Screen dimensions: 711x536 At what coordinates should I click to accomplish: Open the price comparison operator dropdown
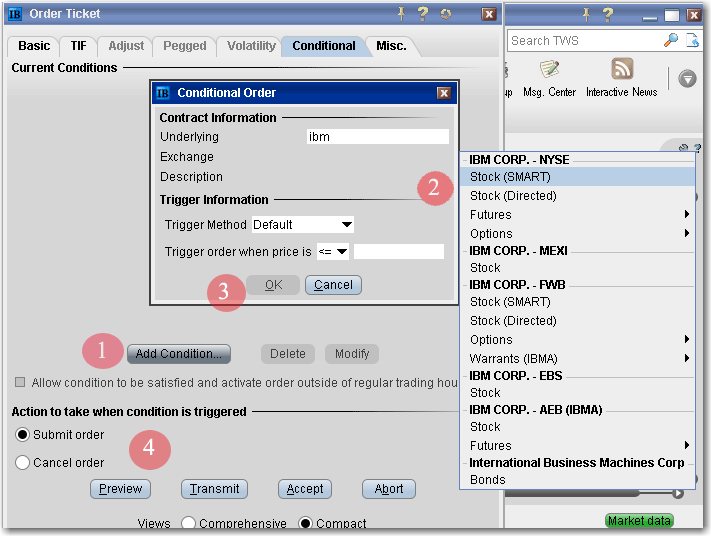click(x=333, y=251)
